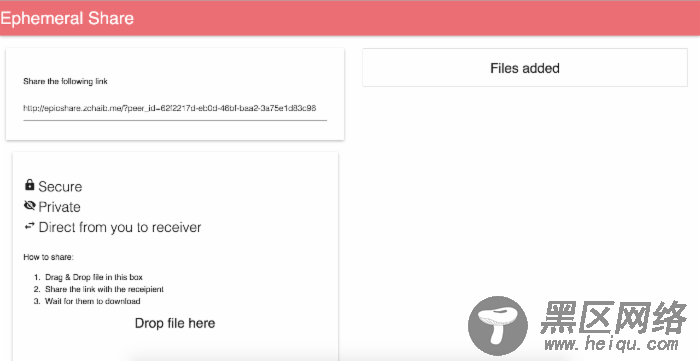This screenshot has height=361, width=700.
Task: Click the lock icon beside Secure
Action: (29, 185)
